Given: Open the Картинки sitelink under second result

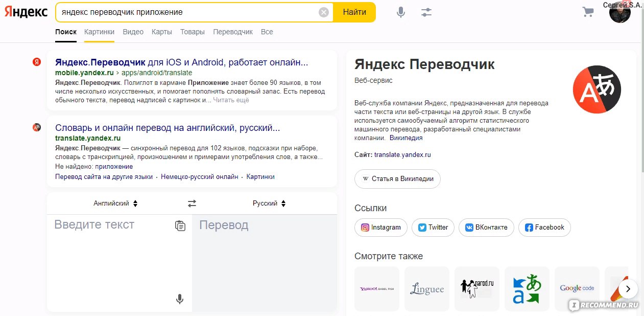Looking at the screenshot, I should tap(260, 177).
